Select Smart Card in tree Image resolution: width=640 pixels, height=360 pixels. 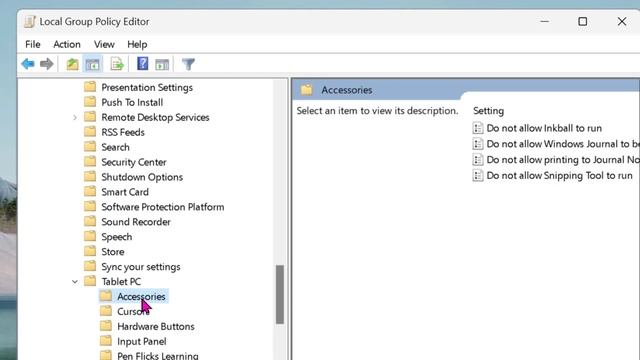tap(125, 192)
